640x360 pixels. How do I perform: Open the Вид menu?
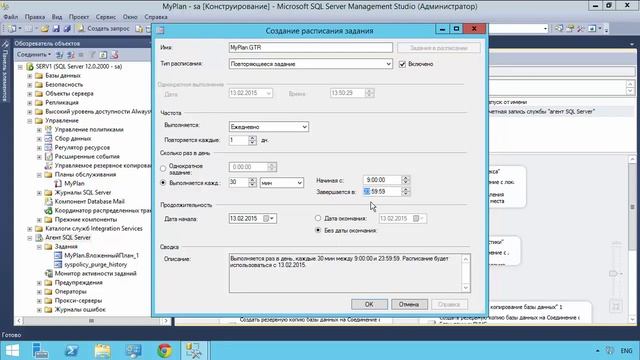pyautogui.click(x=57, y=17)
